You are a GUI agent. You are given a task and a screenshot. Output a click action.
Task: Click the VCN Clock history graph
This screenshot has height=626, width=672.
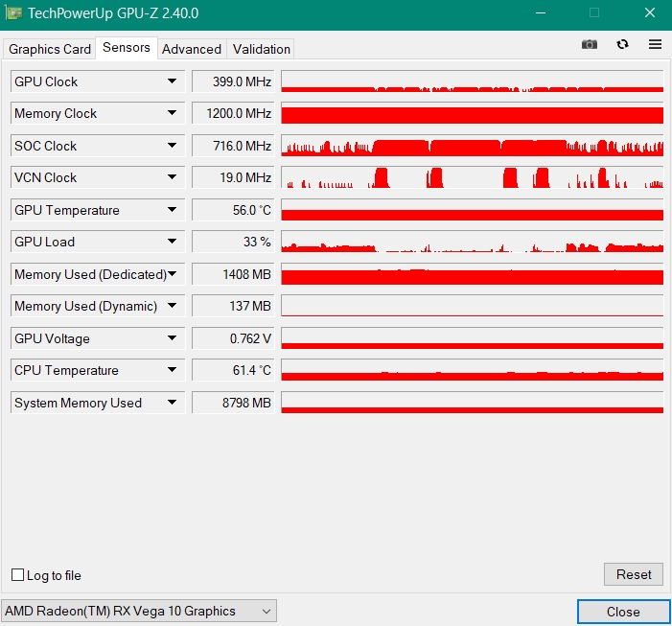pos(473,177)
